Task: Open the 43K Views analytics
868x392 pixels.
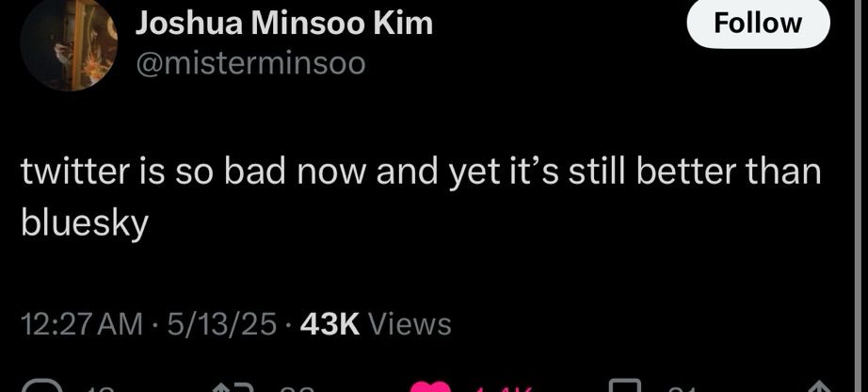Action: click(x=376, y=324)
